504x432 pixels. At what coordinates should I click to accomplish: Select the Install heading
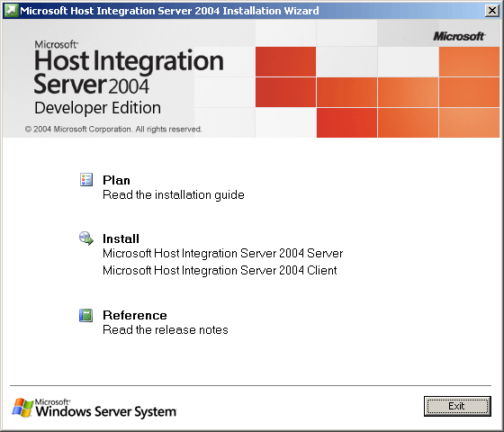pos(121,238)
